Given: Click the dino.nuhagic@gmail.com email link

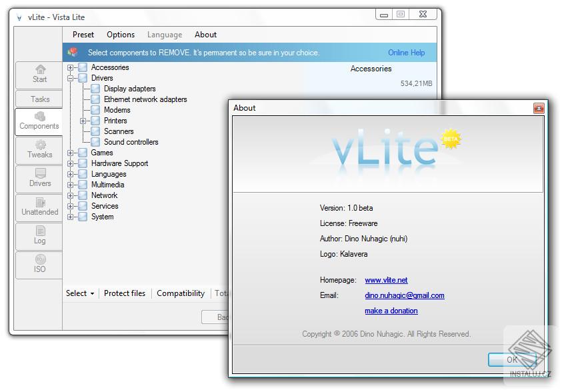Looking at the screenshot, I should (x=404, y=295).
